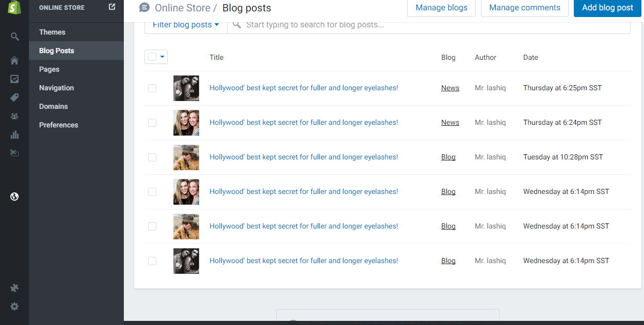The width and height of the screenshot is (644, 325).
Task: Select the checkbox for the Tuesday 10:28pm post
Action: (152, 157)
